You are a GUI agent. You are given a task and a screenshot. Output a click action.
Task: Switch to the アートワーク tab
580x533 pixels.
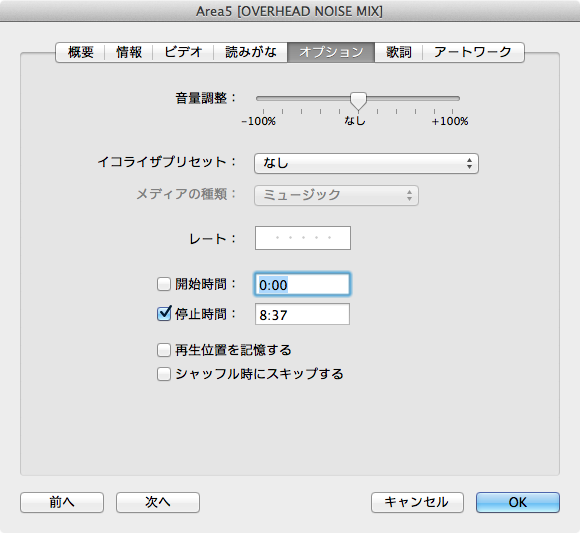click(x=473, y=52)
